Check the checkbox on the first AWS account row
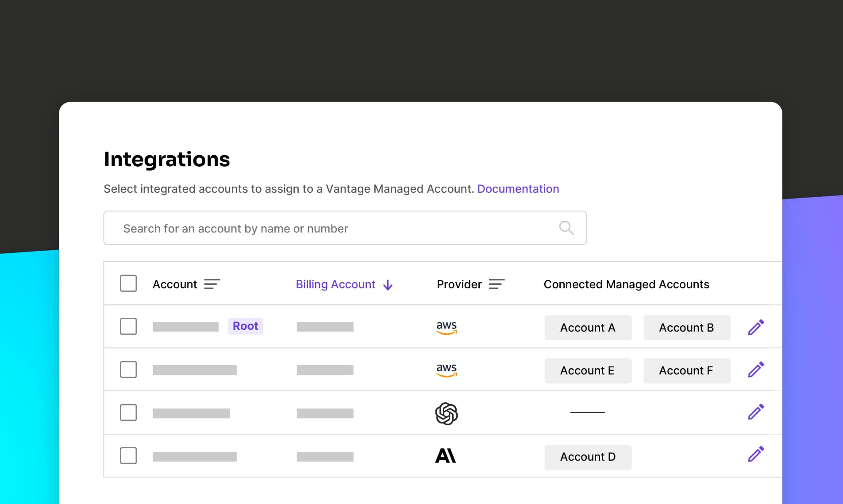Image resolution: width=843 pixels, height=504 pixels. point(128,327)
